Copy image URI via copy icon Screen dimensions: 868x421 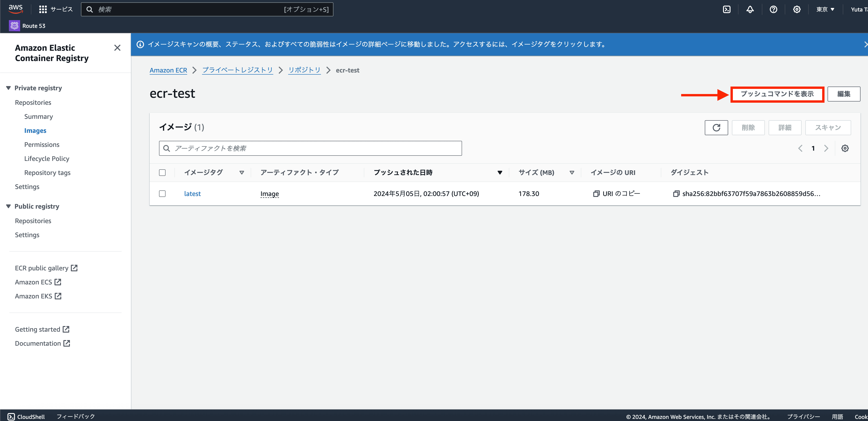pyautogui.click(x=596, y=194)
